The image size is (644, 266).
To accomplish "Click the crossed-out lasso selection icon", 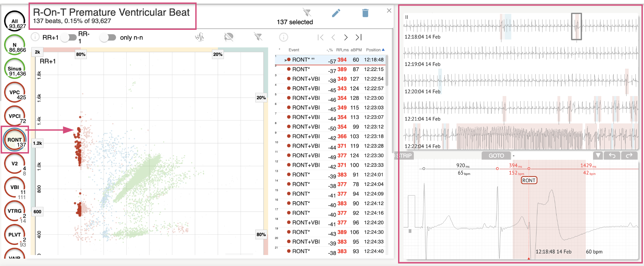I will tap(229, 37).
